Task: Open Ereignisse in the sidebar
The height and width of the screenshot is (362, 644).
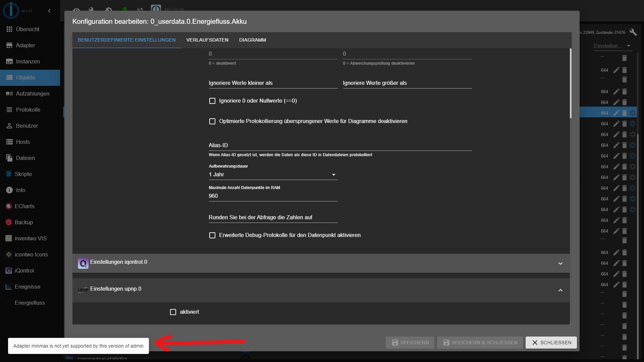Action: [30, 287]
